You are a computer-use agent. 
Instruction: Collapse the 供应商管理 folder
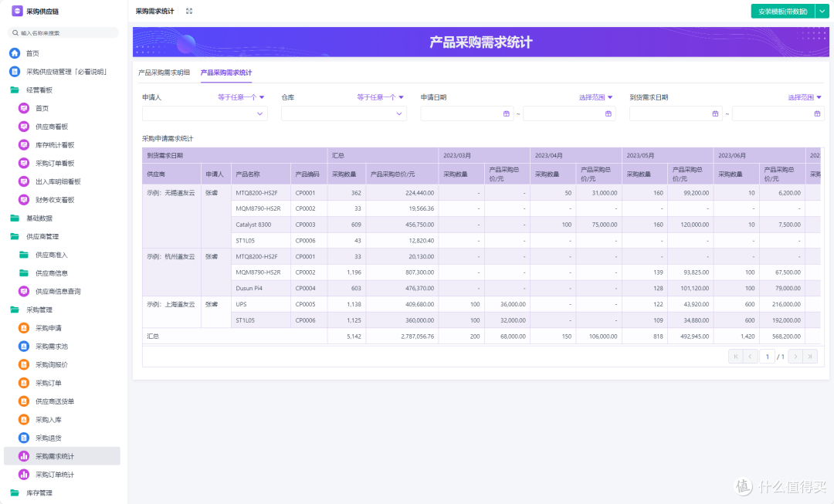(15, 237)
